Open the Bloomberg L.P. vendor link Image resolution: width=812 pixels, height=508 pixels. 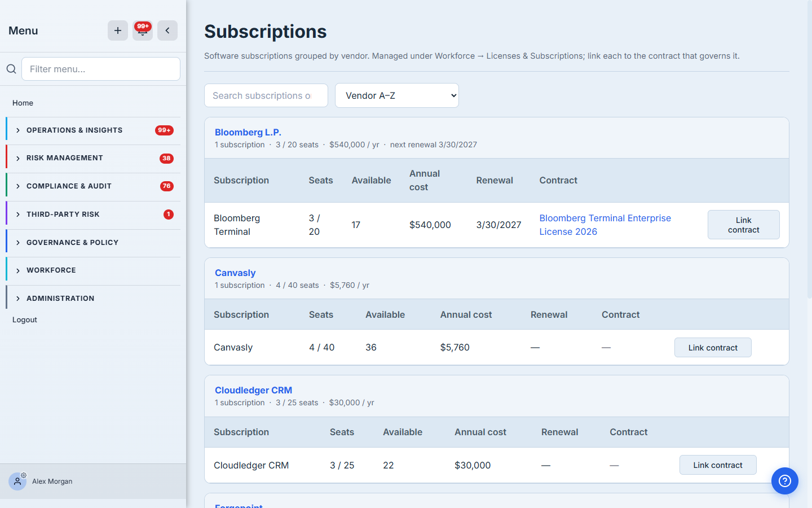248,132
